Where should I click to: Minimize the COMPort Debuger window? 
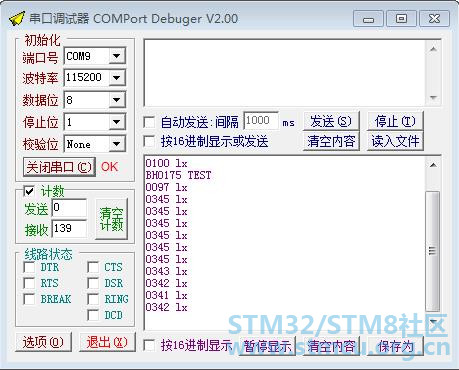(368, 19)
